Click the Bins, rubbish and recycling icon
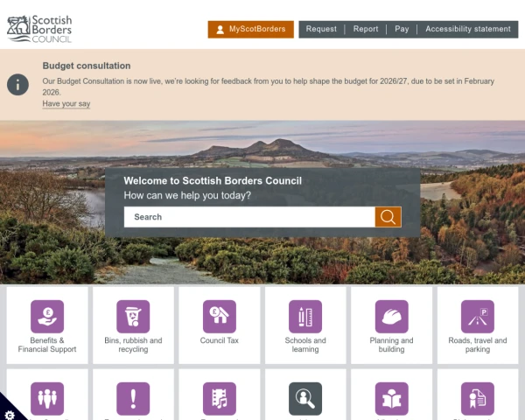 (x=133, y=316)
